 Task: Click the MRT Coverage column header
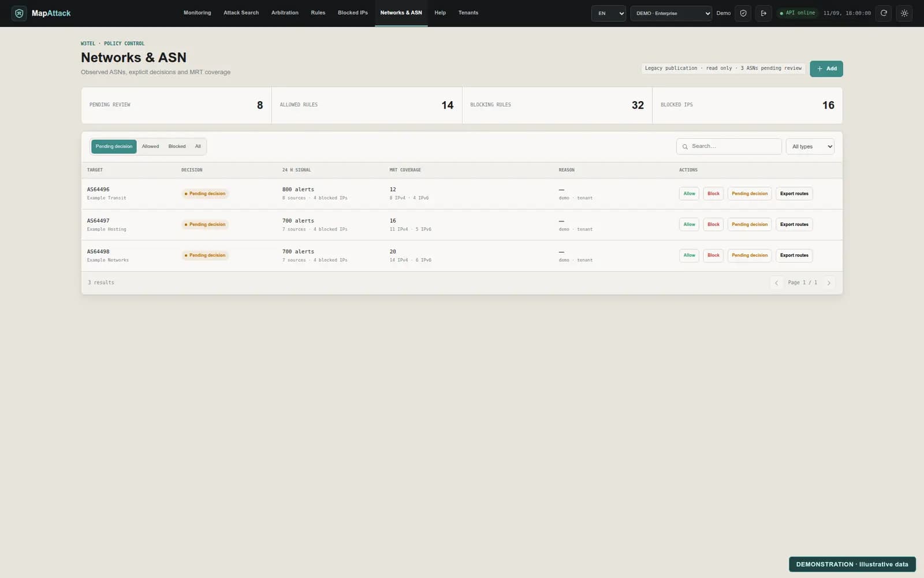[405, 170]
